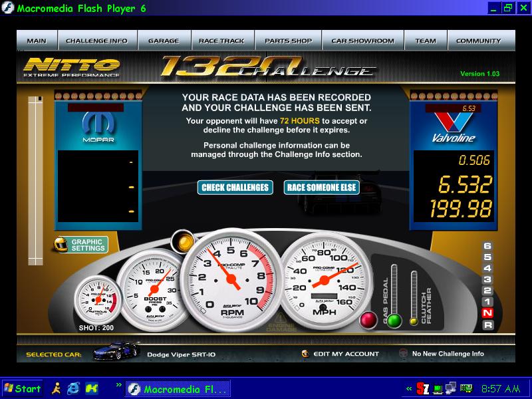Click the CHECK CHALLENGES button
This screenshot has width=532, height=399.
[x=235, y=188]
